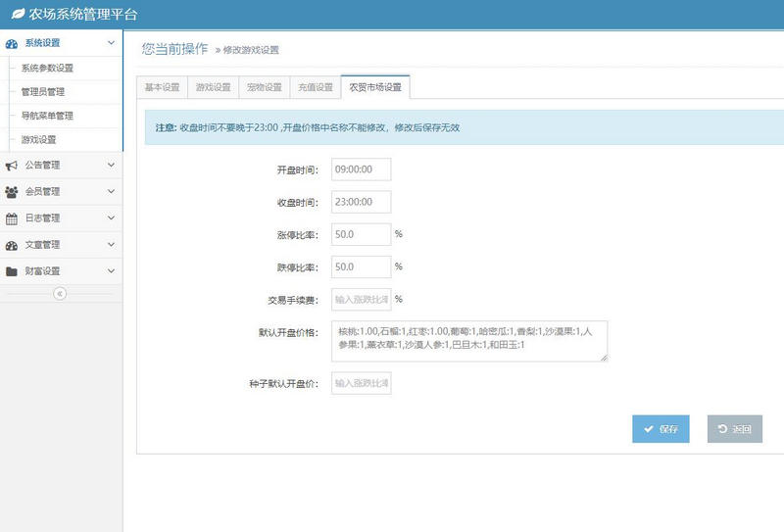Open 导航菜单管理 submenu item
Image resolution: width=784 pixels, height=532 pixels.
coord(62,116)
